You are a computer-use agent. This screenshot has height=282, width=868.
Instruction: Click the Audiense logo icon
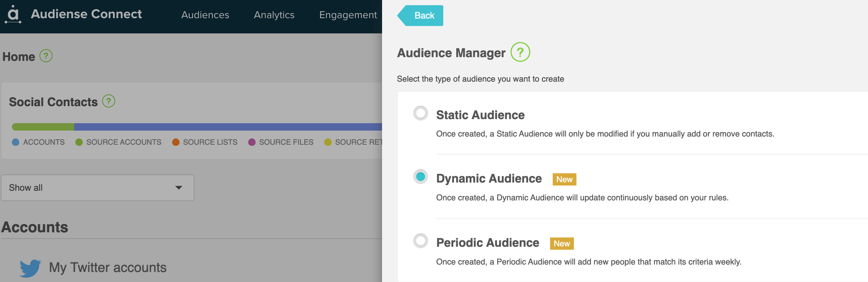point(13,14)
